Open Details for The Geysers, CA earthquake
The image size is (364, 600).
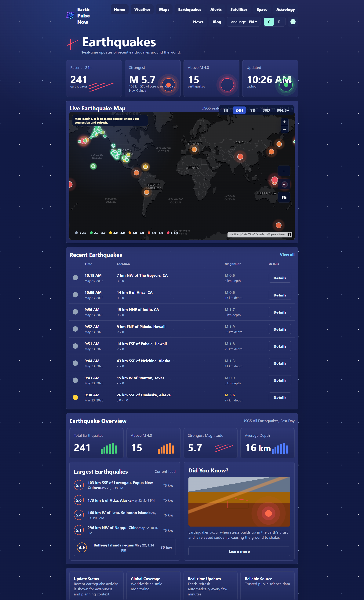280,278
